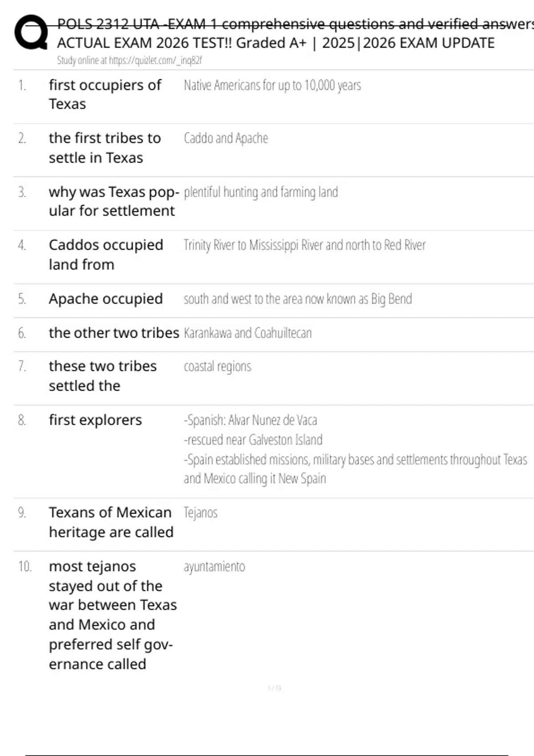
Task: Select 'why was Texas popular for settlement' term
Action: coord(113,201)
